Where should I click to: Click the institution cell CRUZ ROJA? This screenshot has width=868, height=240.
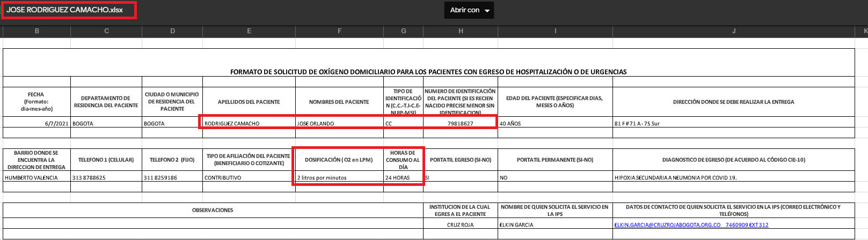click(461, 224)
